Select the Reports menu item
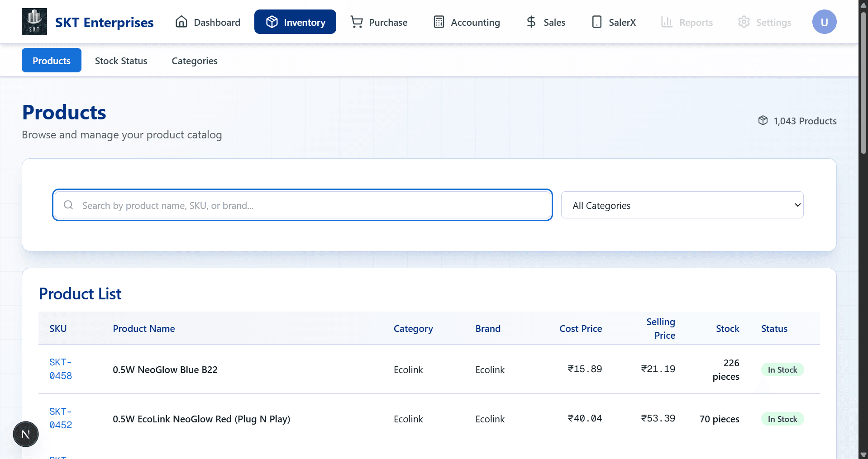 [687, 22]
